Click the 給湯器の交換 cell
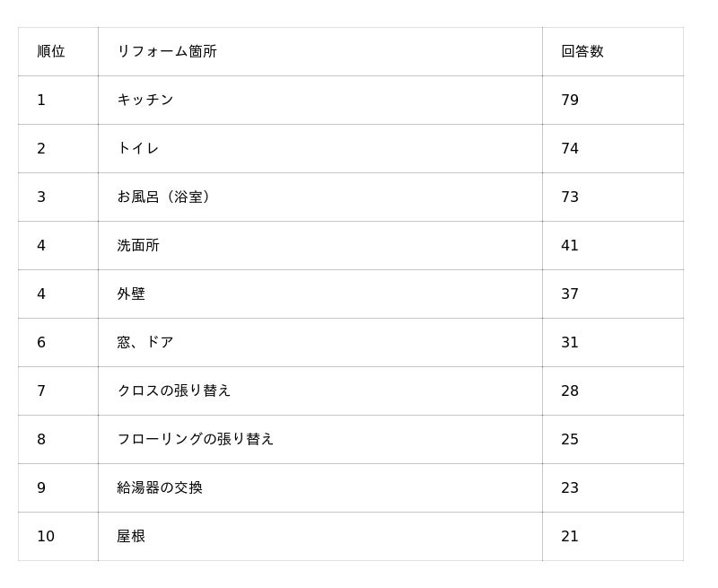This screenshot has height=588, width=718. [x=160, y=487]
